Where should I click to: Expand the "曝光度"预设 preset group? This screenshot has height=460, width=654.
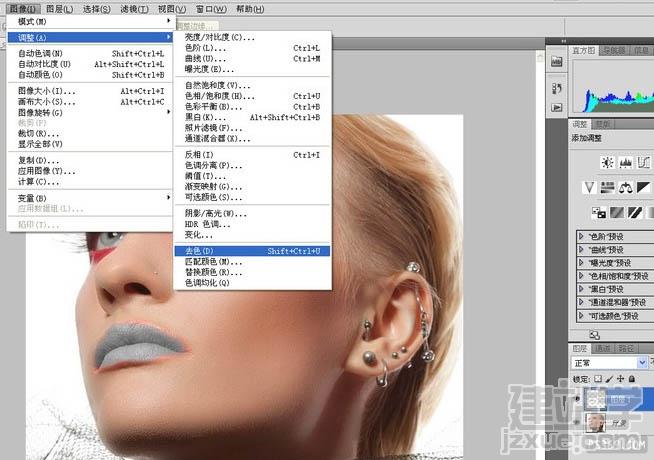click(x=581, y=263)
